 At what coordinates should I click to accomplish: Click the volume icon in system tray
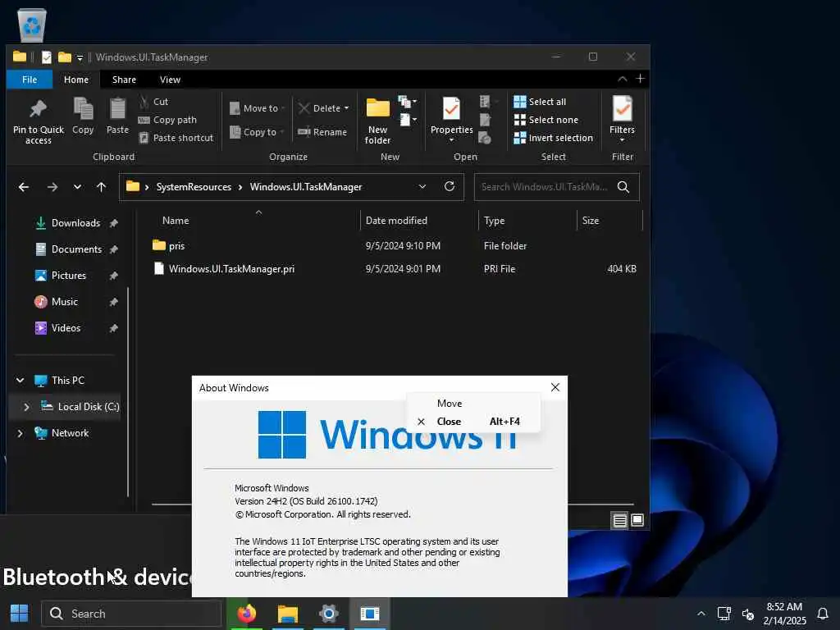tap(748, 614)
